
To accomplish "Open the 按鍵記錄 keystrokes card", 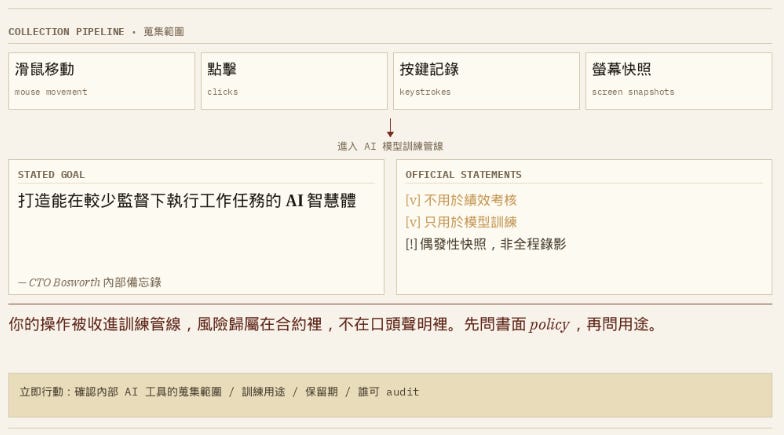I will tap(486, 81).
